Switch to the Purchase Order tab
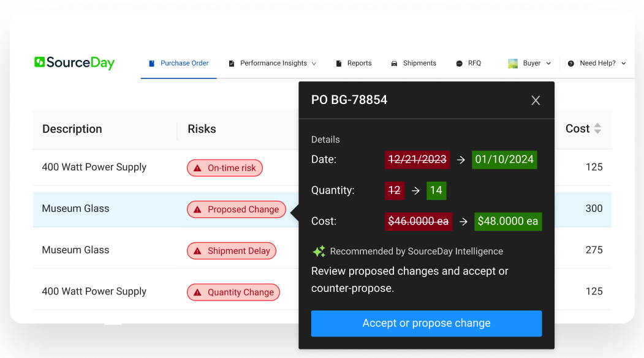The image size is (644, 358). tap(178, 63)
